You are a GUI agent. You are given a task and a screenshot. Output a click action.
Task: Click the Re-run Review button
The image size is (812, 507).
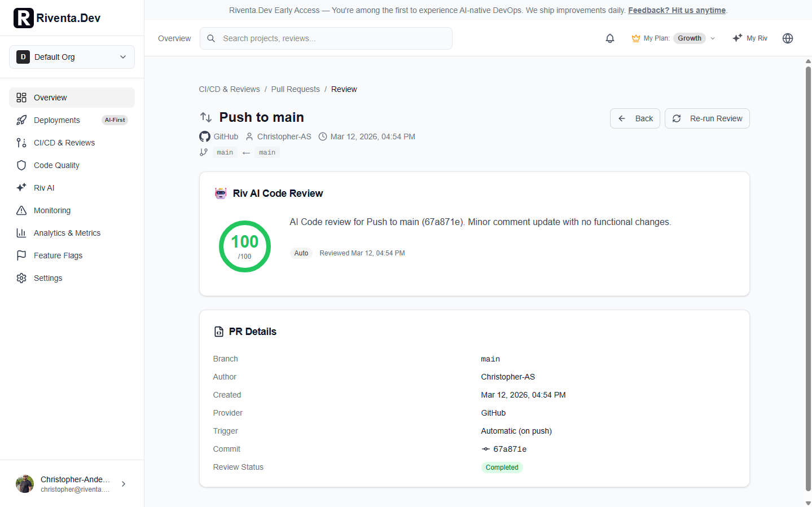[x=707, y=118]
